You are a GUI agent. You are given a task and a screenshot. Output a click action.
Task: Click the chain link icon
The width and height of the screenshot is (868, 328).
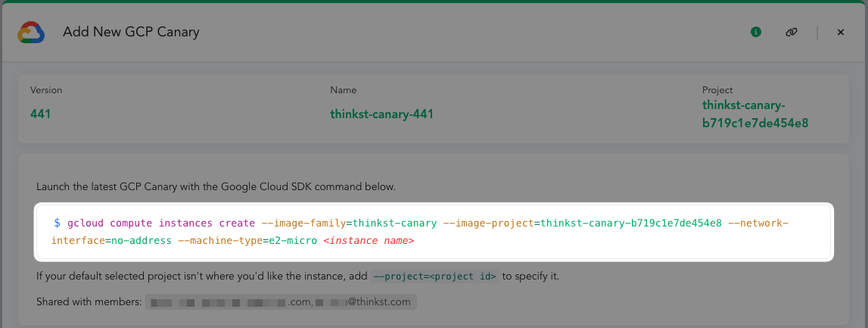point(792,32)
